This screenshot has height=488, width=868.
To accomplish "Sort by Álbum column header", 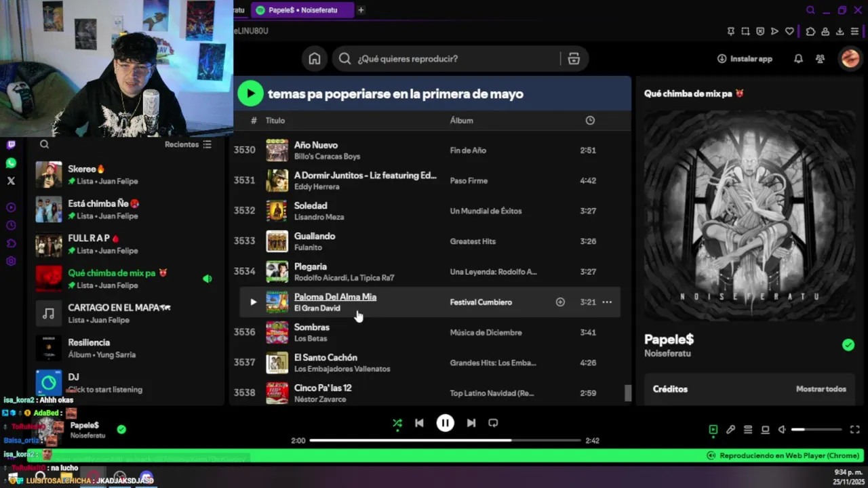I will pos(461,121).
